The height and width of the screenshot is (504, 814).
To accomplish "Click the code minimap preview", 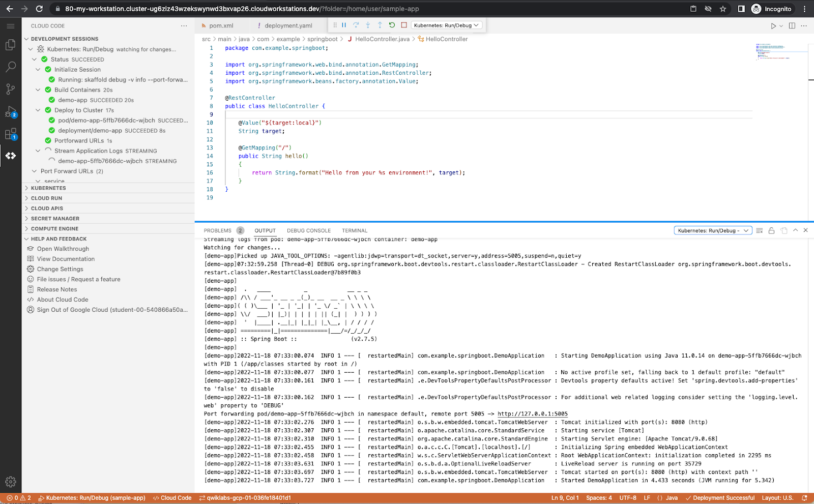I will tap(773, 52).
